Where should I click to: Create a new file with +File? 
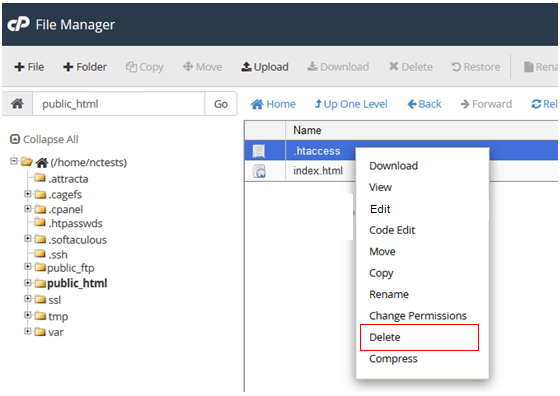pyautogui.click(x=29, y=67)
